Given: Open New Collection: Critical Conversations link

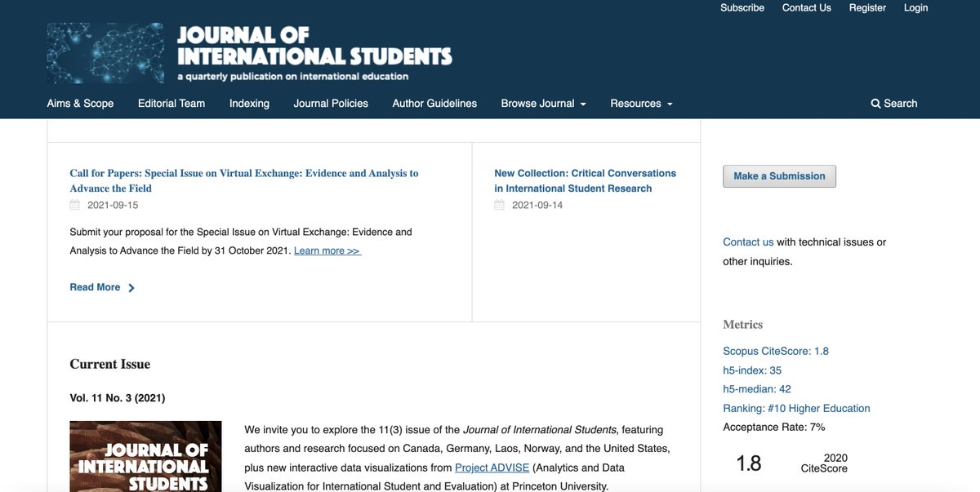Looking at the screenshot, I should coord(586,180).
